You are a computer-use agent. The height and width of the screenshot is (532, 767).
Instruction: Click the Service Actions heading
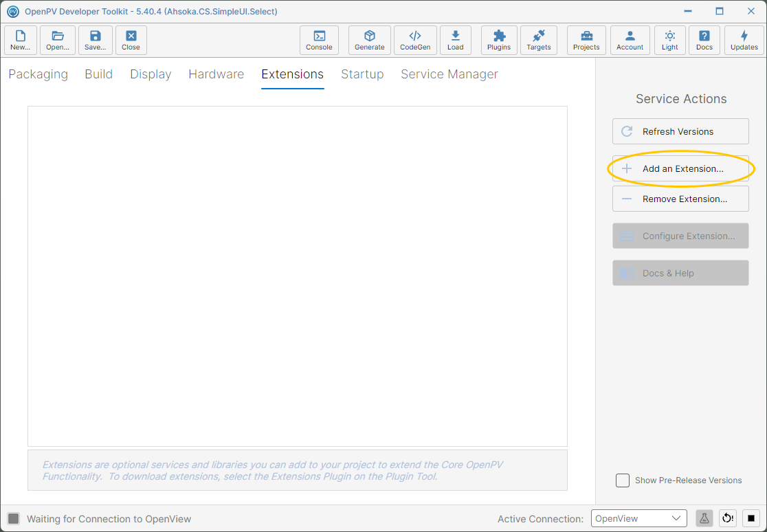[681, 99]
